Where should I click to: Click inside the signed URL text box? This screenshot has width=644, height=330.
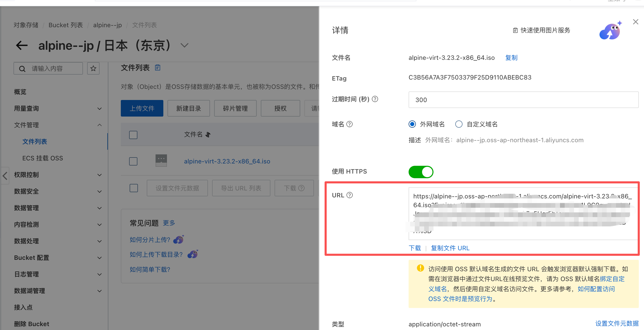click(x=523, y=214)
